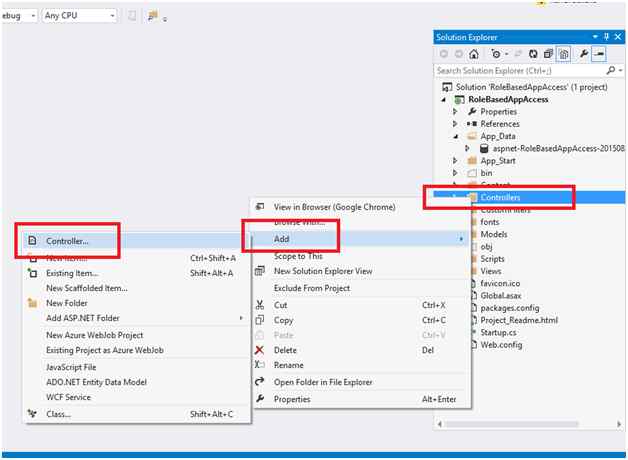
Task: Select packages.config file
Action: pos(509,308)
